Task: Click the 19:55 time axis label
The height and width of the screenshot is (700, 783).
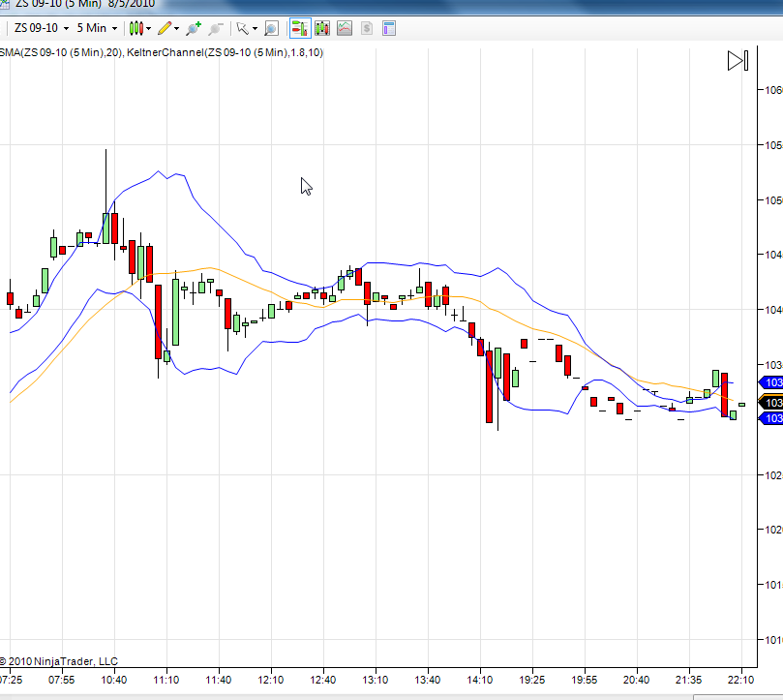Action: pos(585,680)
